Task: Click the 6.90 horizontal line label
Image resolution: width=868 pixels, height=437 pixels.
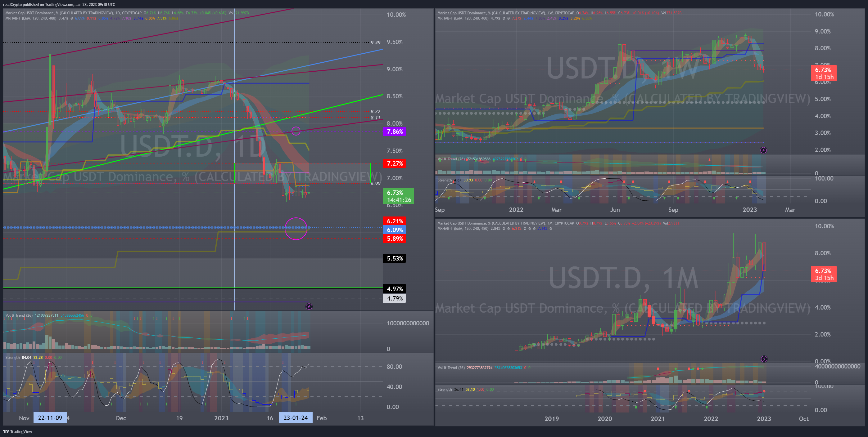Action: (x=375, y=184)
